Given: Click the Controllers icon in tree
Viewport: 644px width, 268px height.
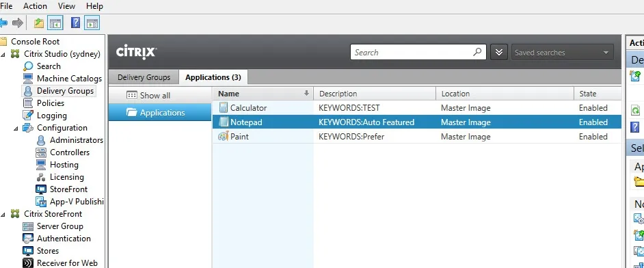Looking at the screenshot, I should (x=40, y=152).
